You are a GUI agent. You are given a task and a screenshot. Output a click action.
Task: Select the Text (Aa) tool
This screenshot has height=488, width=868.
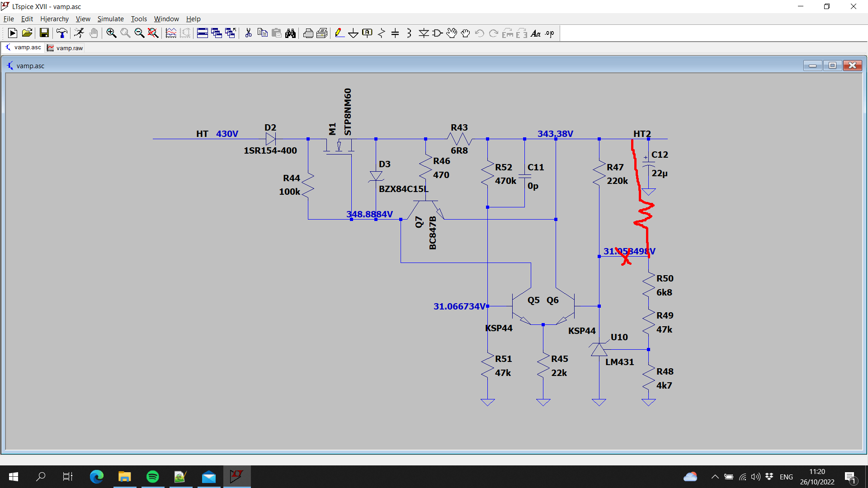tap(536, 33)
